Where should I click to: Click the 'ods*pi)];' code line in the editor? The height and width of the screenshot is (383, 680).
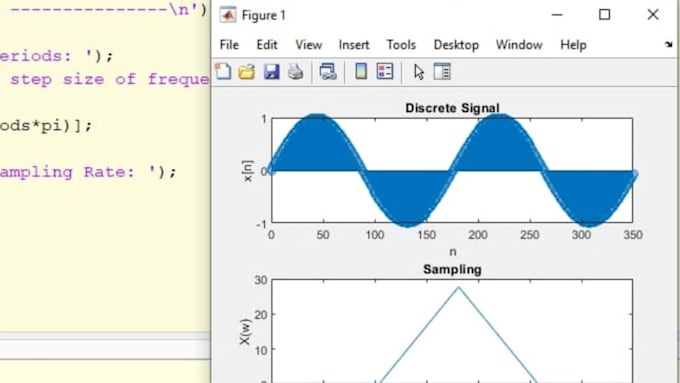coord(46,126)
